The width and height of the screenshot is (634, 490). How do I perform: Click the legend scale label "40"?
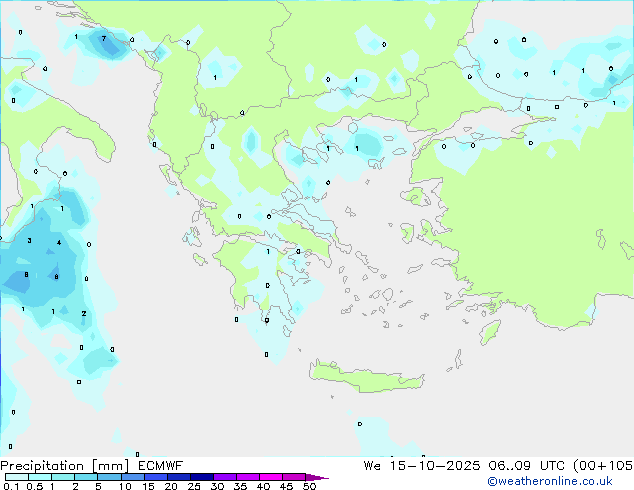pyautogui.click(x=263, y=486)
